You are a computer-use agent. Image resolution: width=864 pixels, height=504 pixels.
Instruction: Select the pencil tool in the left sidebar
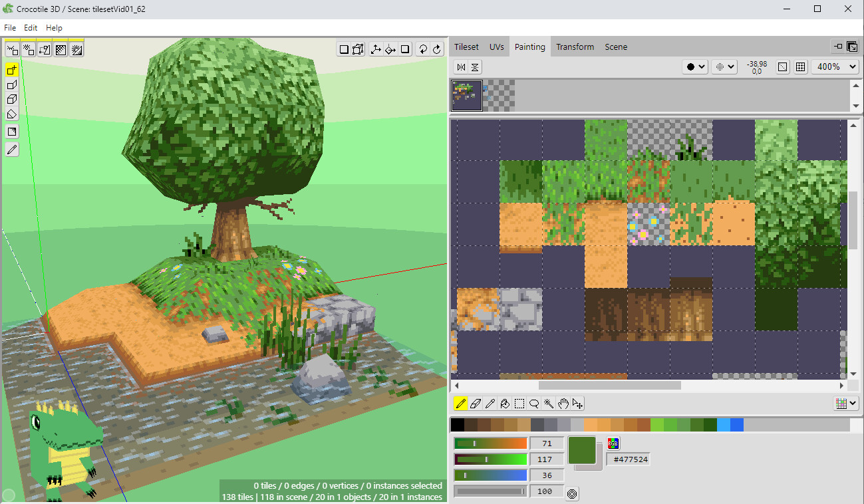pos(11,149)
